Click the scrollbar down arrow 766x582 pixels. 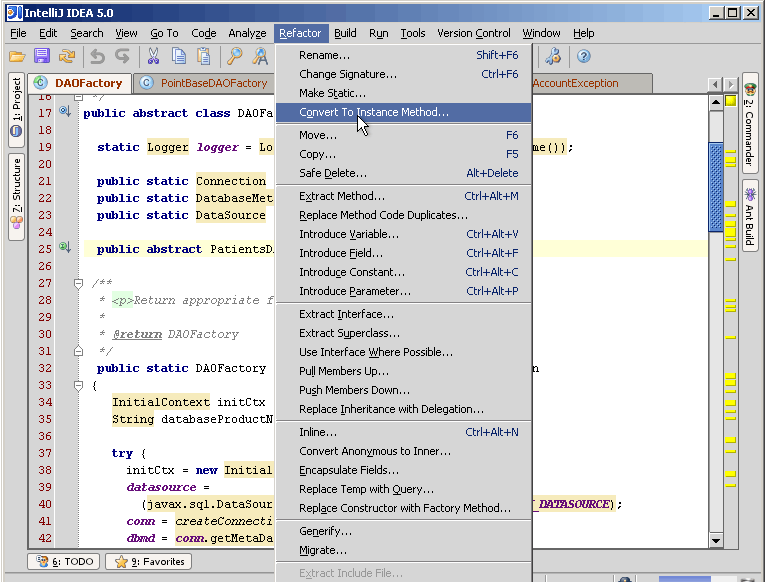tap(716, 540)
